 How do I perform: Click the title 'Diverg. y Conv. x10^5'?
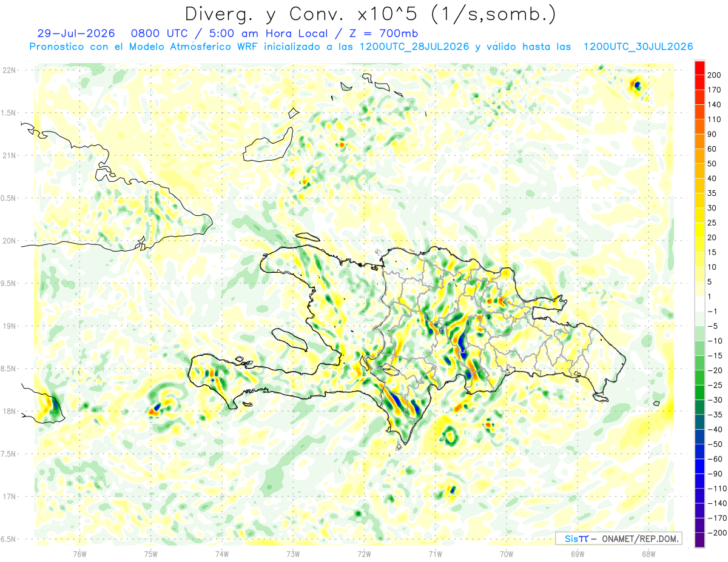(306, 15)
